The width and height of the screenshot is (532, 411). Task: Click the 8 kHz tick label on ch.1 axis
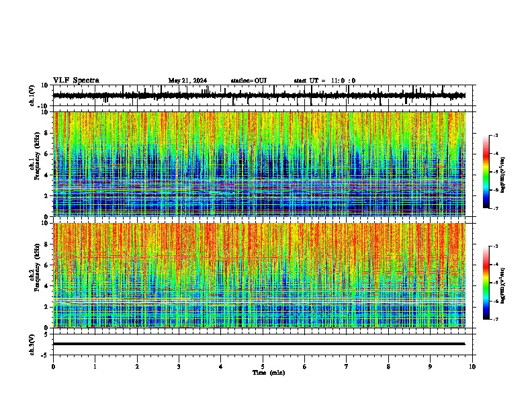coord(47,133)
